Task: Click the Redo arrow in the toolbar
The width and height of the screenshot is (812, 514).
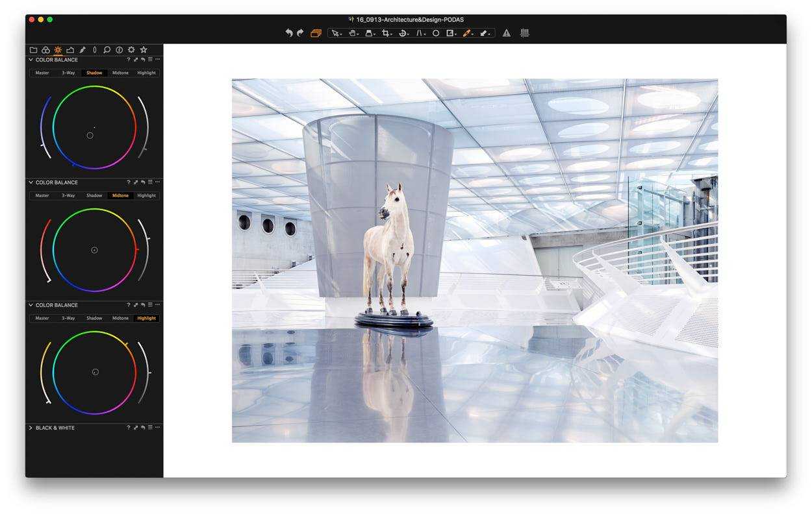Action: pos(300,33)
